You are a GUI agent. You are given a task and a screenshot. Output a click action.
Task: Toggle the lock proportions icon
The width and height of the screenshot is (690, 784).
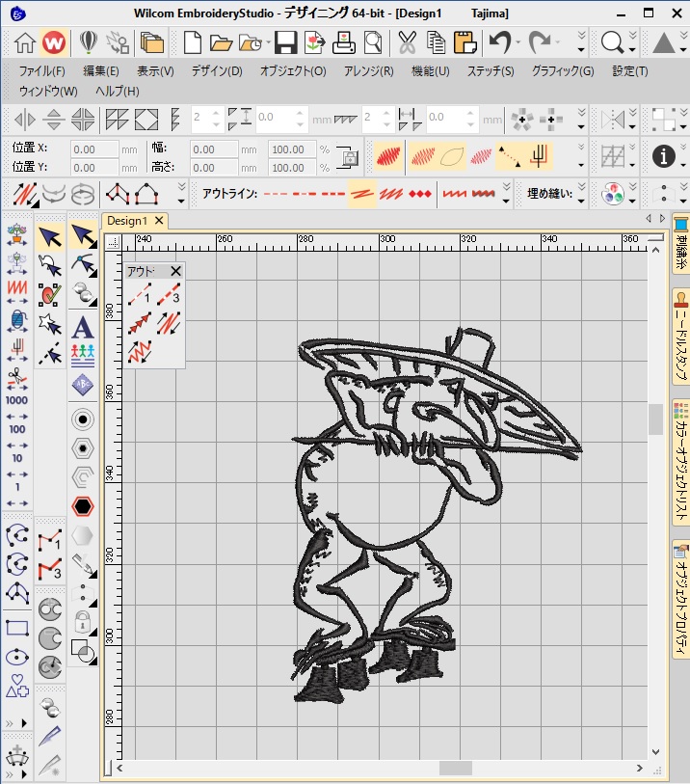(x=348, y=157)
